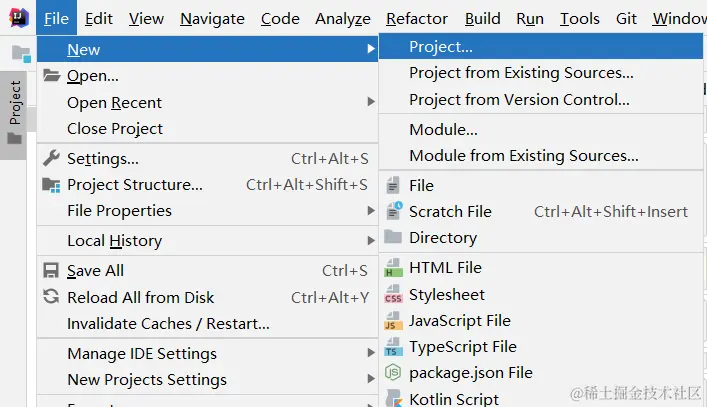Click the JavaScript File icon
707x407 pixels.
point(393,321)
